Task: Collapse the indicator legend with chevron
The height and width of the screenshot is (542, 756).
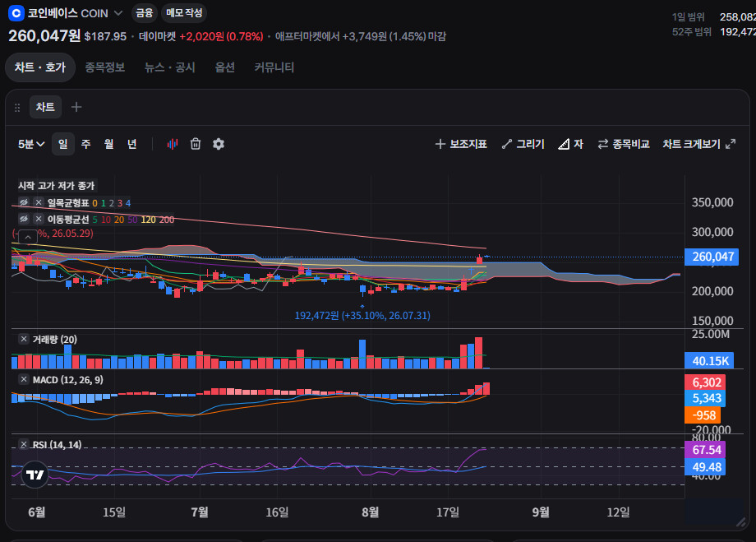Action: click(28, 237)
